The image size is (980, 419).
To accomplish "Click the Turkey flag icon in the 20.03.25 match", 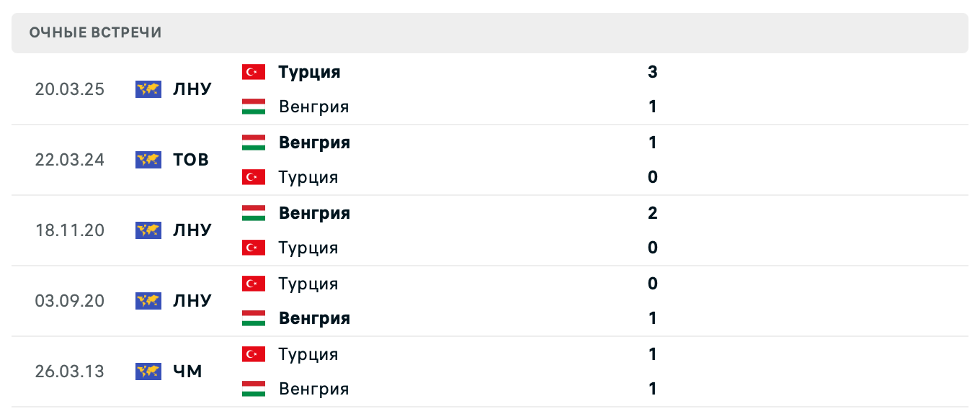I will [254, 72].
